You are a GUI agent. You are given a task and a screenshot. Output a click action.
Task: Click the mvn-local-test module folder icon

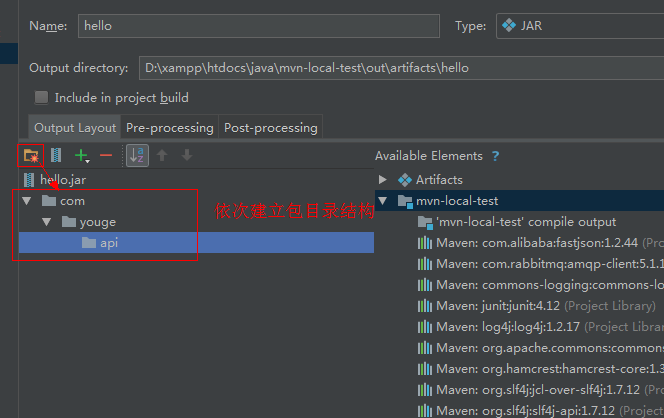(405, 201)
